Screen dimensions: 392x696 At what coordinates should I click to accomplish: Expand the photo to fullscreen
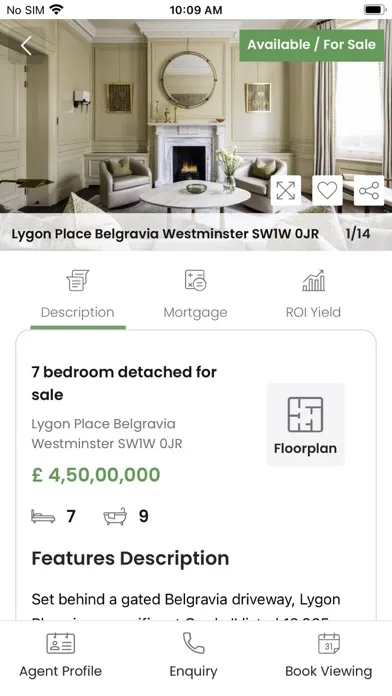[285, 190]
